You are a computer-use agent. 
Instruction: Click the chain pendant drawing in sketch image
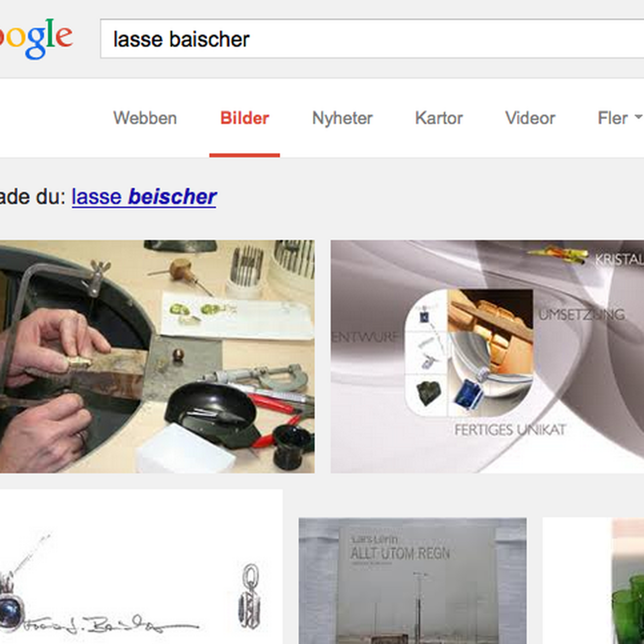tap(250, 596)
